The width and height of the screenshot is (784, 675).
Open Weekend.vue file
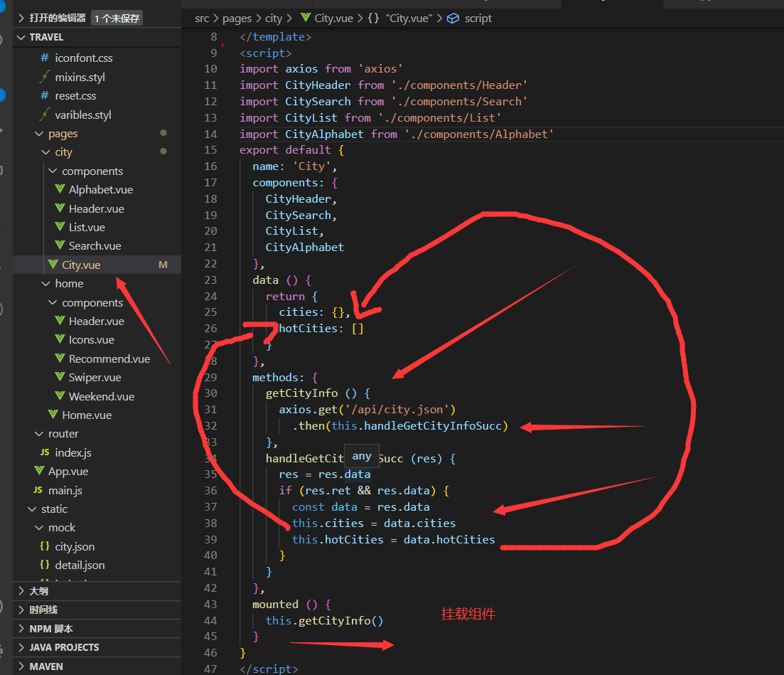coord(102,396)
